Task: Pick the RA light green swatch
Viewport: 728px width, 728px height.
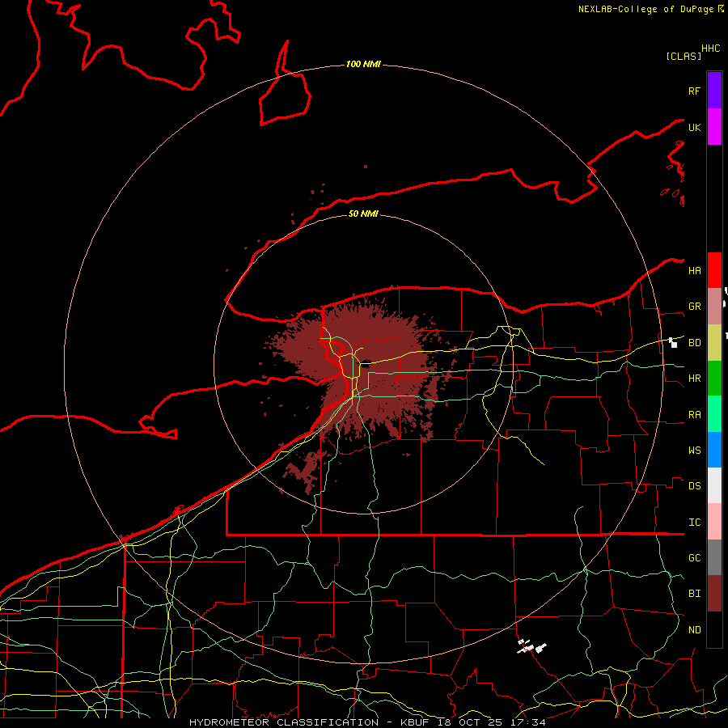Action: coord(714,414)
